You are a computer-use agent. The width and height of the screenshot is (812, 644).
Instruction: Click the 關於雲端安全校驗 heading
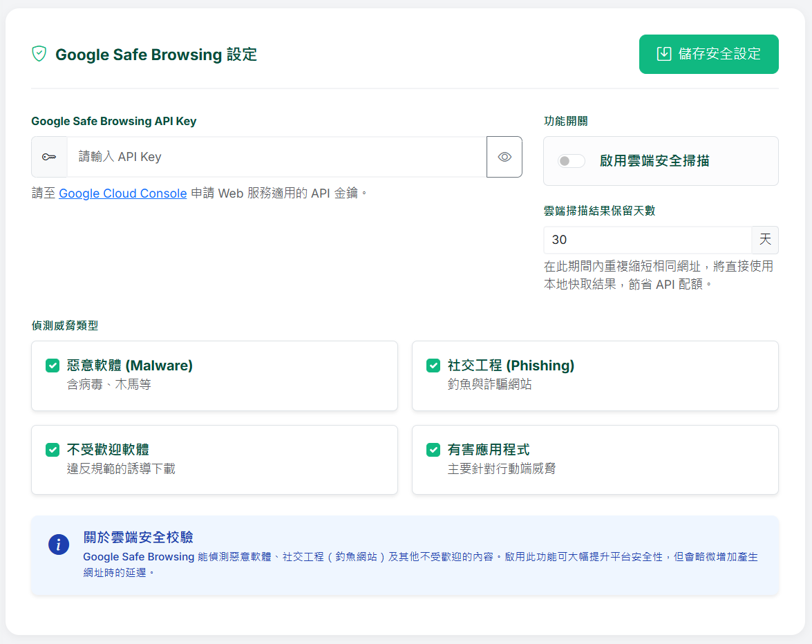pyautogui.click(x=138, y=538)
